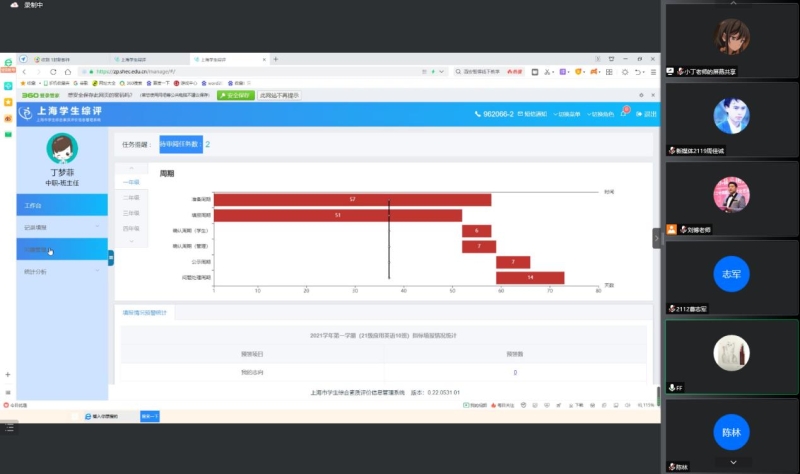
Task: Click the 14-day red bar in chart
Action: coord(530,278)
